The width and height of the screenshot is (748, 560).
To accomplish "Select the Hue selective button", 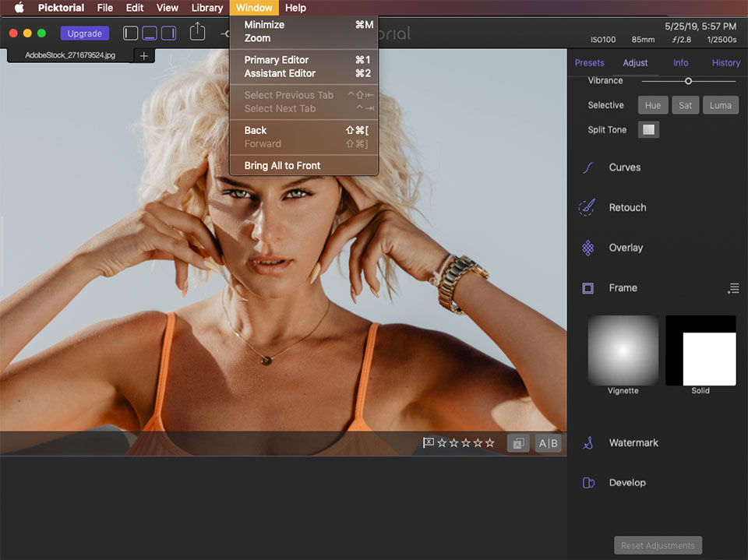I will [x=653, y=105].
